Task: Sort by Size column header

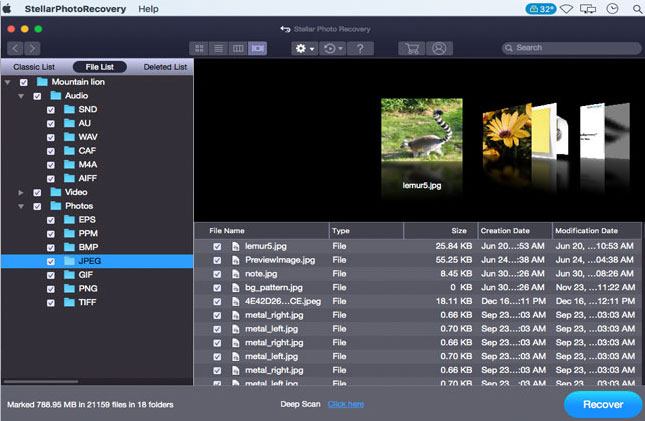Action: pyautogui.click(x=441, y=231)
